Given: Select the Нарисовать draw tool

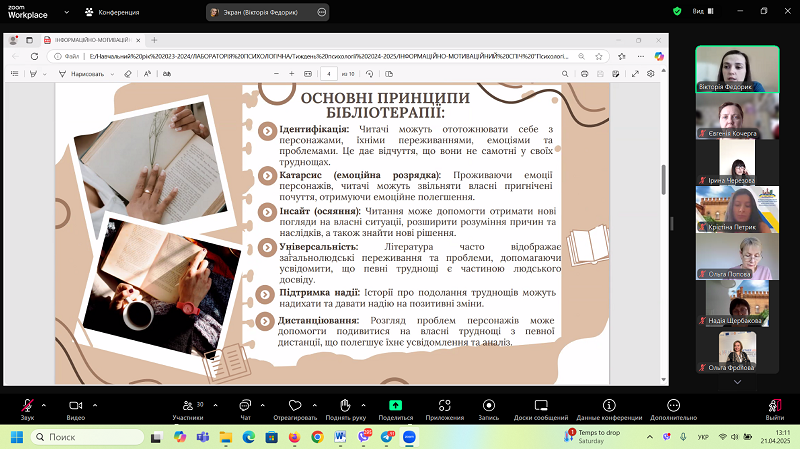Looking at the screenshot, I should pyautogui.click(x=82, y=74).
